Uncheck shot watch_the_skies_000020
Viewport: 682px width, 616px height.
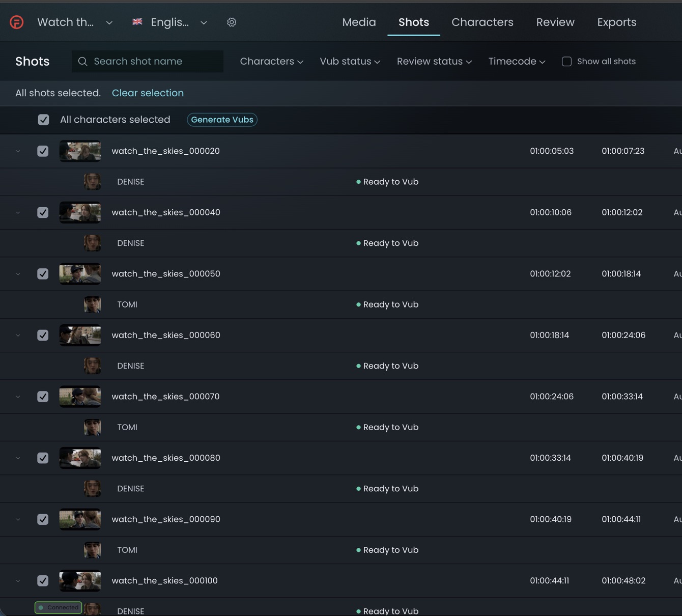[43, 151]
